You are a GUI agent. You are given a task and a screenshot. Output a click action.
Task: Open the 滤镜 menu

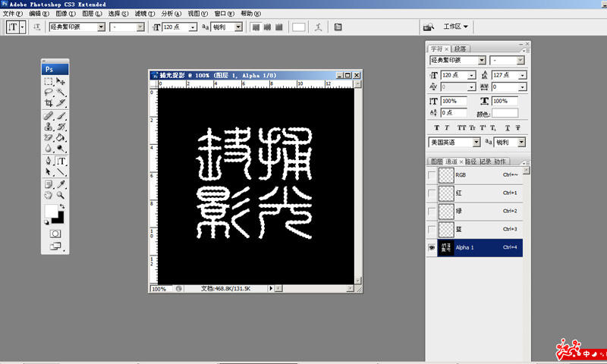pyautogui.click(x=141, y=14)
